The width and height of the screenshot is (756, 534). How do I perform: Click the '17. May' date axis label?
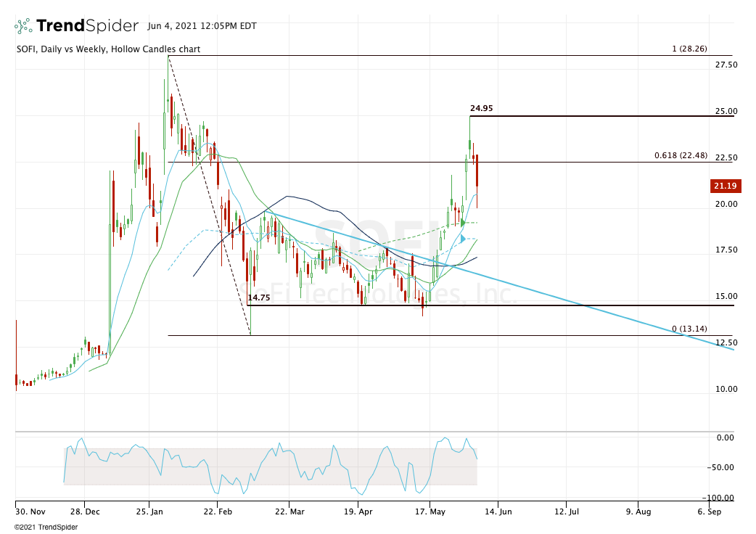(x=430, y=512)
